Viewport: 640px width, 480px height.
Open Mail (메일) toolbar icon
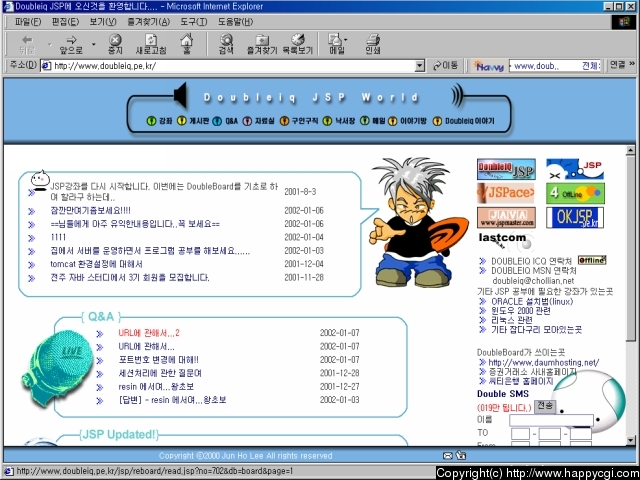[336, 44]
